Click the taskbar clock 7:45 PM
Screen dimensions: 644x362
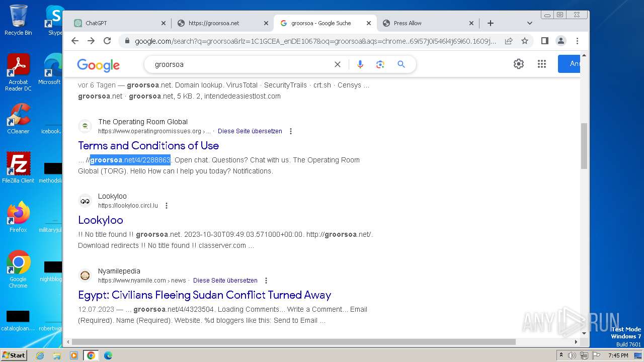(x=618, y=355)
